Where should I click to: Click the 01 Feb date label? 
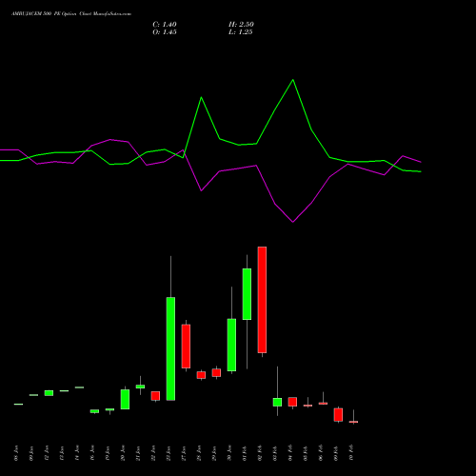245,453
